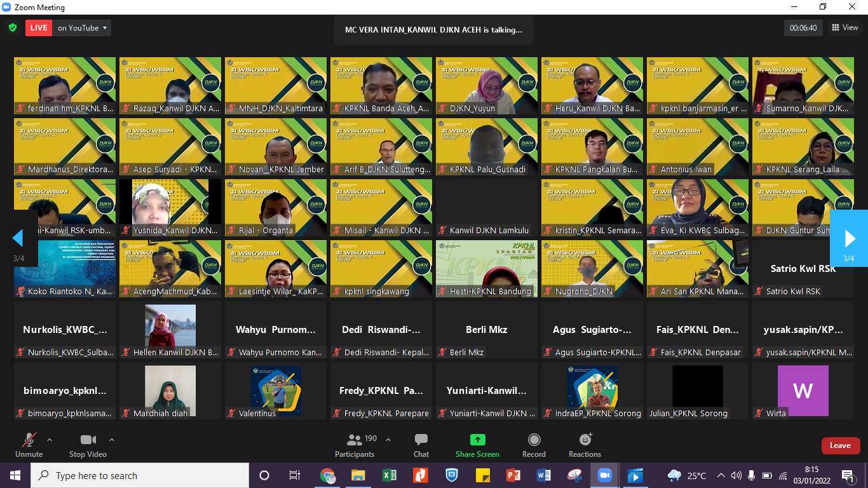Click the Share Screen icon
The image size is (868, 488).
pos(477,445)
